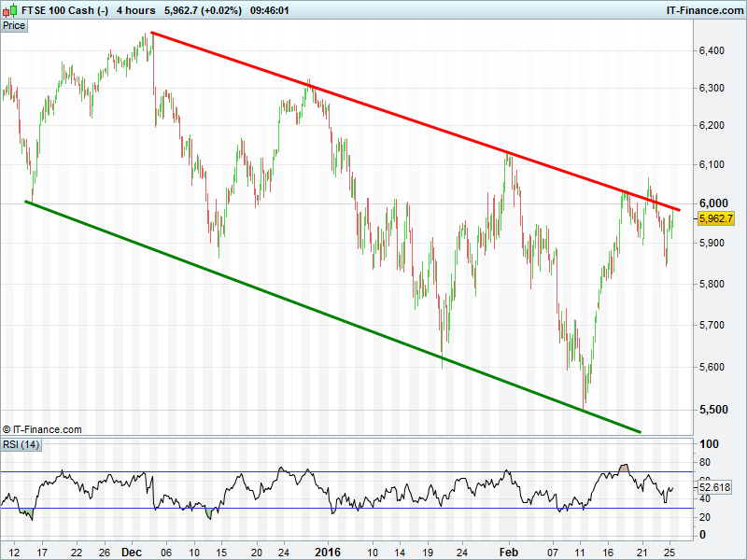Click the 6,100 price axis label
This screenshot has width=747, height=560.
pyautogui.click(x=712, y=165)
